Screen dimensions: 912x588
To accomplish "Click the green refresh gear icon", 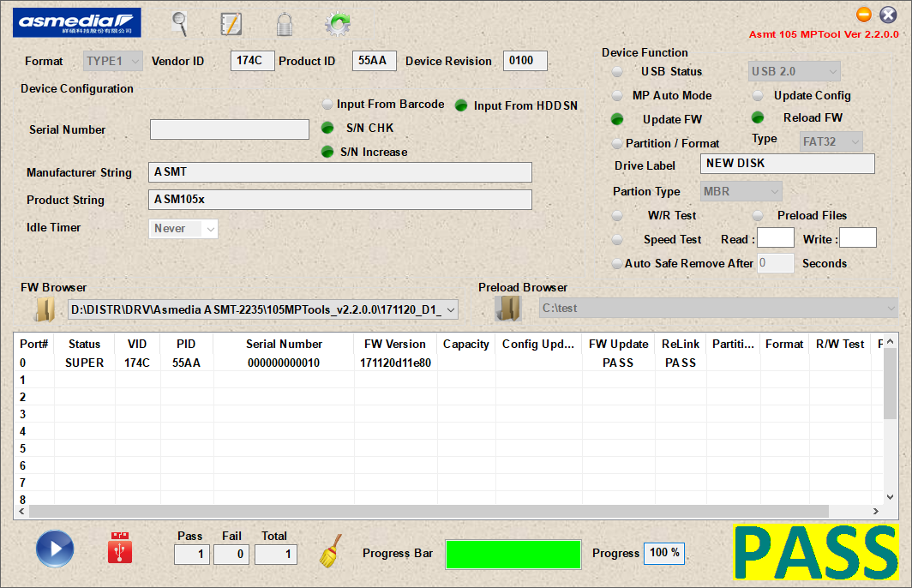I will pos(338,24).
